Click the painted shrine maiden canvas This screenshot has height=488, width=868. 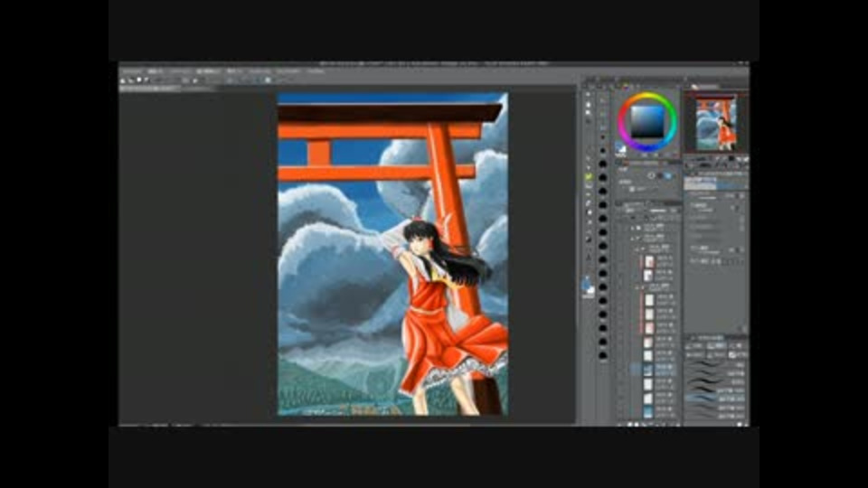pos(392,254)
